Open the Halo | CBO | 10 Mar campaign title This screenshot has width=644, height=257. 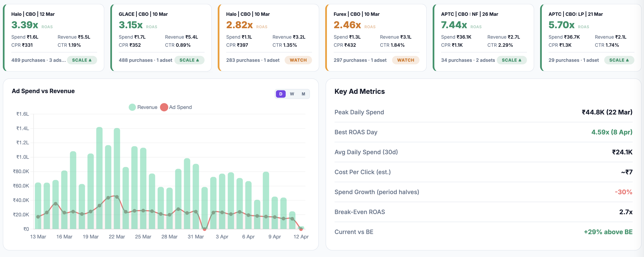point(248,14)
